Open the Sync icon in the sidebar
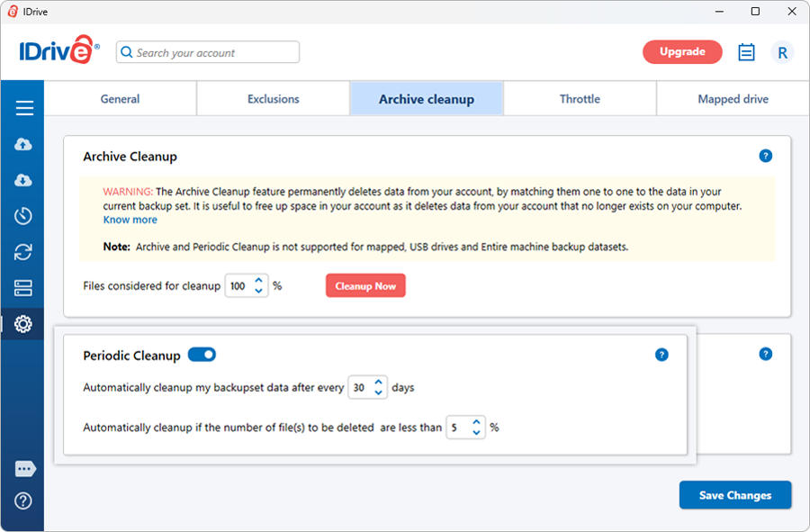The width and height of the screenshot is (810, 532). 24,252
